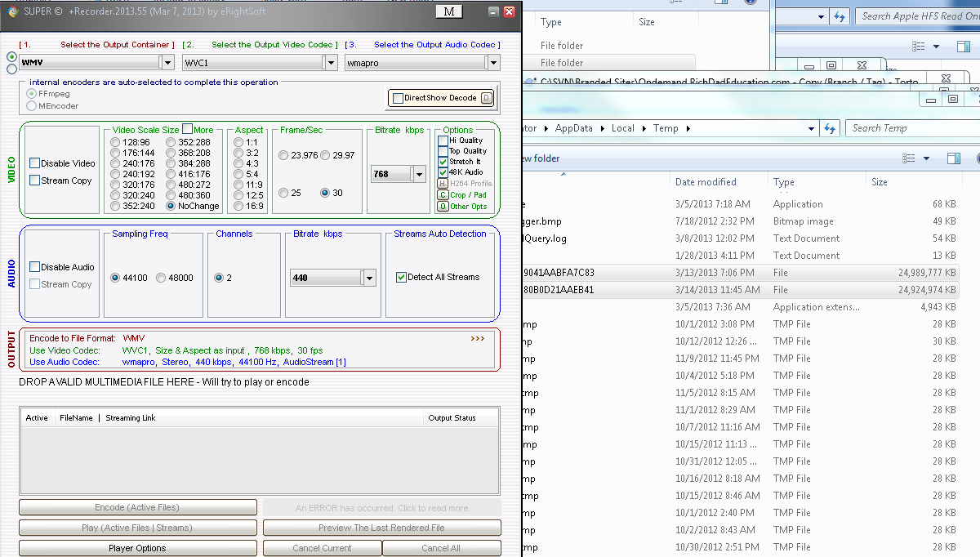Click the refresh icon in Temp address bar

(830, 128)
